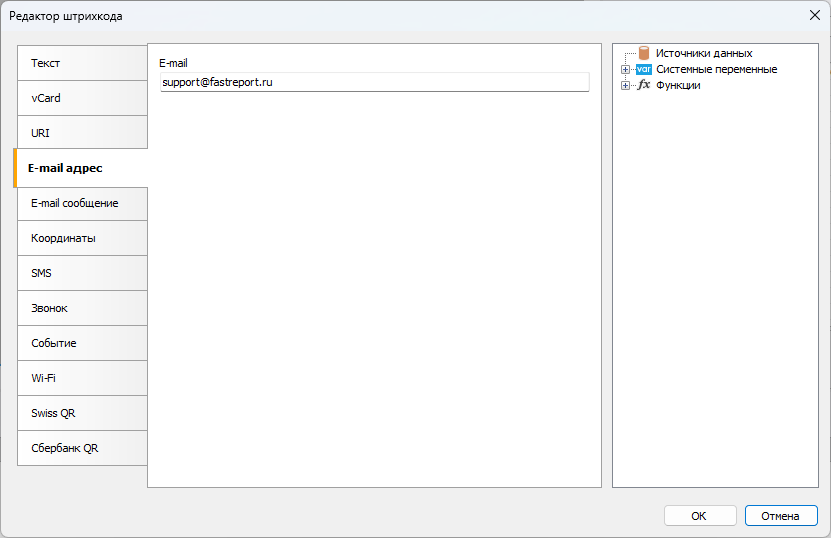Switch to the Wi-Fi tab
Image resolution: width=831 pixels, height=538 pixels.
click(82, 378)
